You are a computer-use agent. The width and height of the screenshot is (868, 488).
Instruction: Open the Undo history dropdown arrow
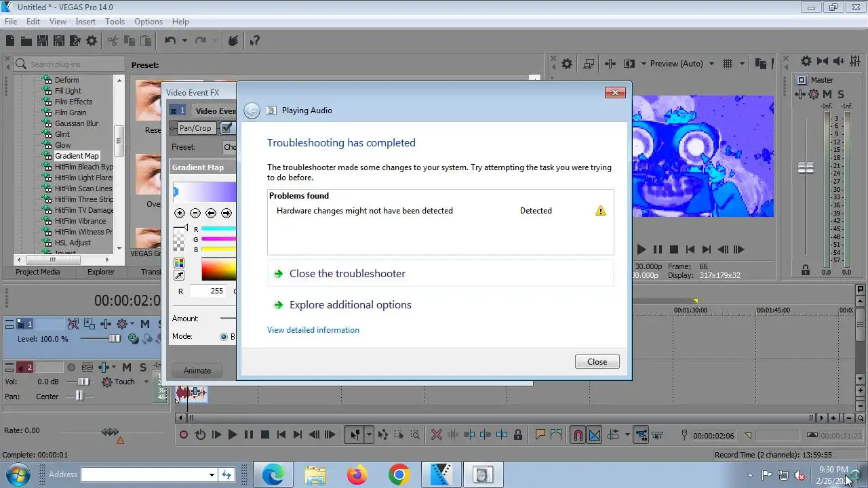[184, 41]
